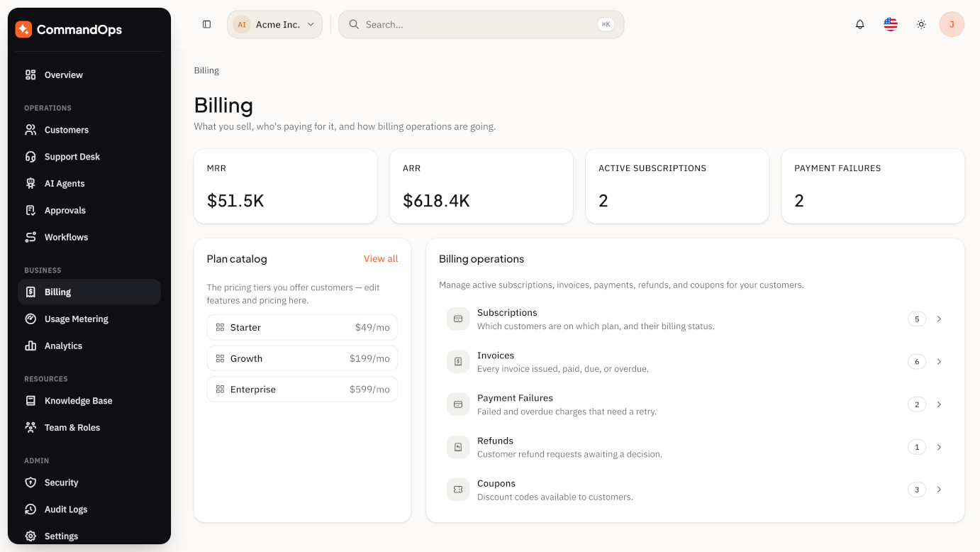
Task: Click the Billing receipt icon in sidebar
Action: 30,292
